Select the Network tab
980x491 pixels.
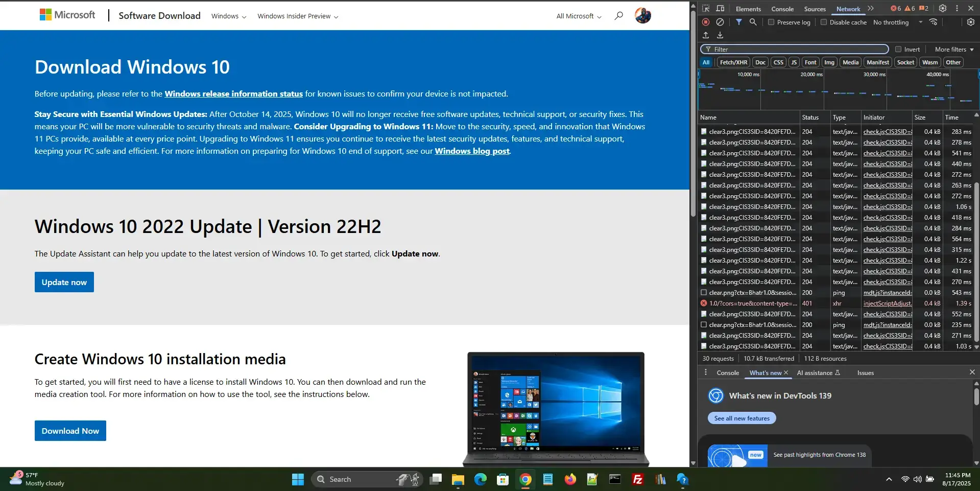pos(848,9)
